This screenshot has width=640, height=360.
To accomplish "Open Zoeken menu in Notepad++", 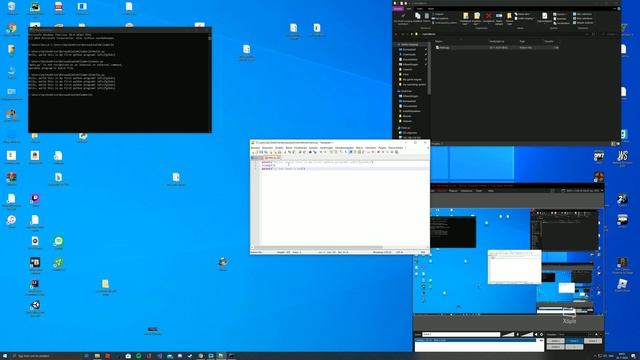I will click(x=279, y=148).
